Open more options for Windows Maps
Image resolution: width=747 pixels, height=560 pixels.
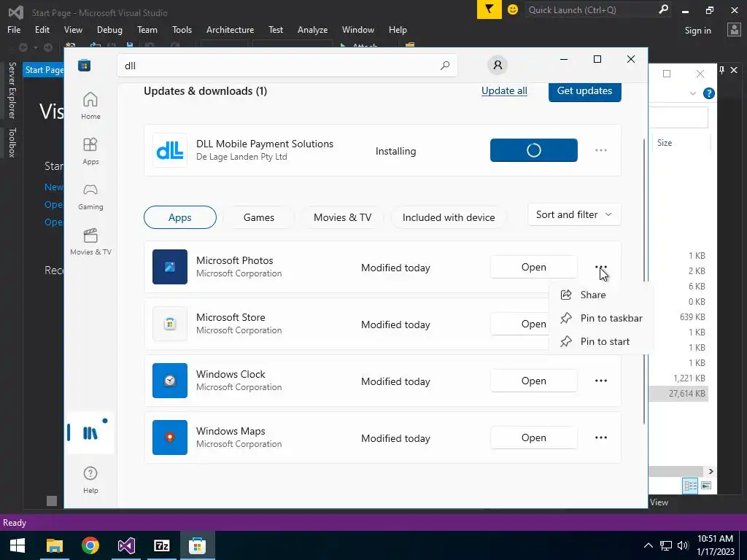coord(601,437)
